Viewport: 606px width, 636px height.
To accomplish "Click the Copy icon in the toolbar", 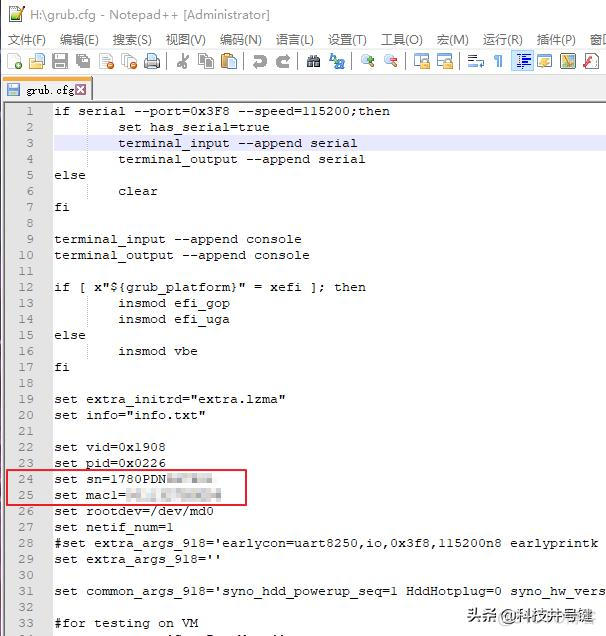I will coord(206,61).
